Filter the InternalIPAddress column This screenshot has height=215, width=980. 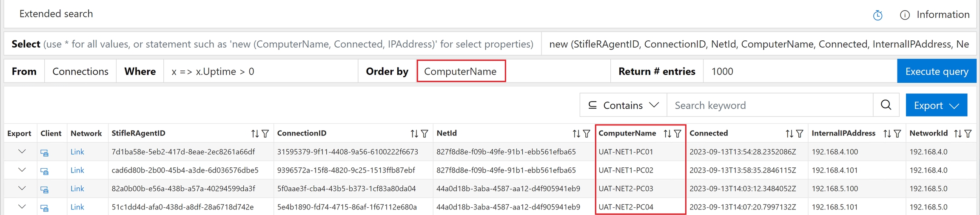point(897,134)
